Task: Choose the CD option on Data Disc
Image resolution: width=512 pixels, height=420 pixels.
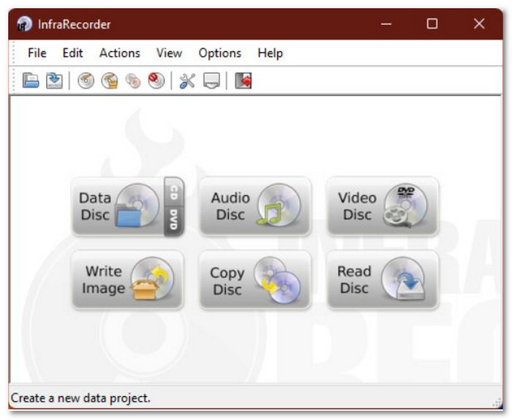Action: point(174,192)
